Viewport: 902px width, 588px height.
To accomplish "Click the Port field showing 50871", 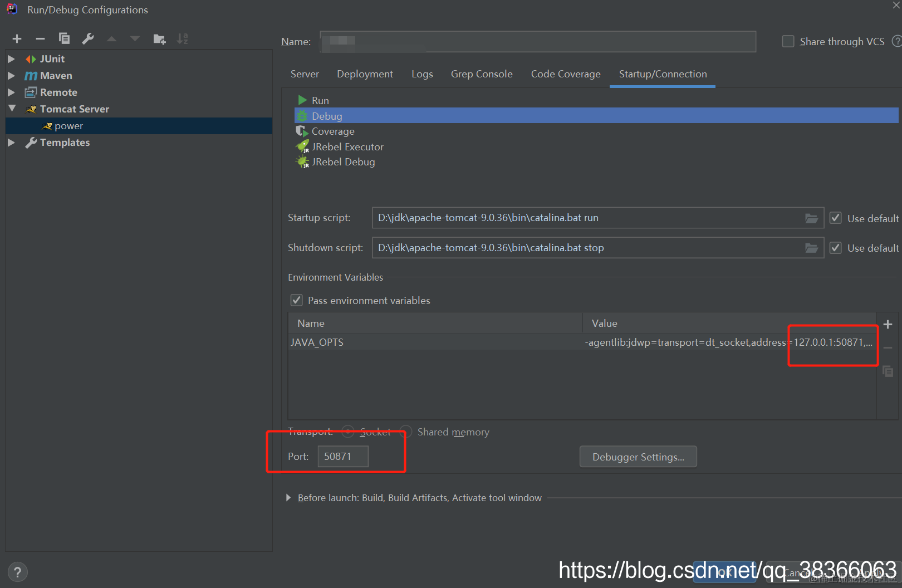I will point(343,456).
